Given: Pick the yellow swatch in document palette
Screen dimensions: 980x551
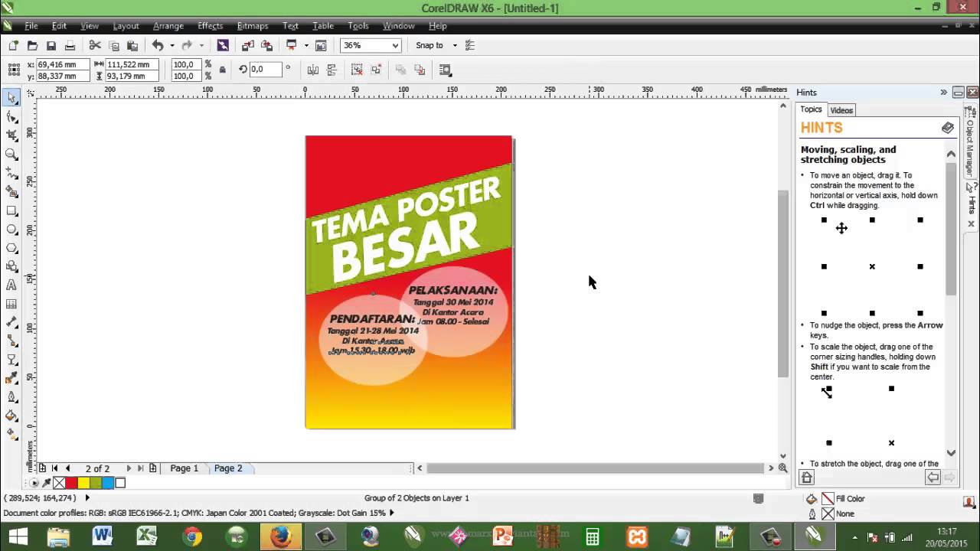Looking at the screenshot, I should (83, 483).
